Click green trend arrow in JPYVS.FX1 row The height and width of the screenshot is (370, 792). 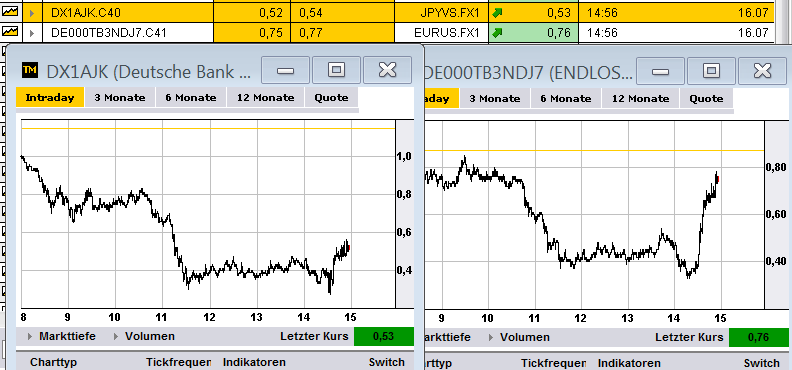point(498,13)
